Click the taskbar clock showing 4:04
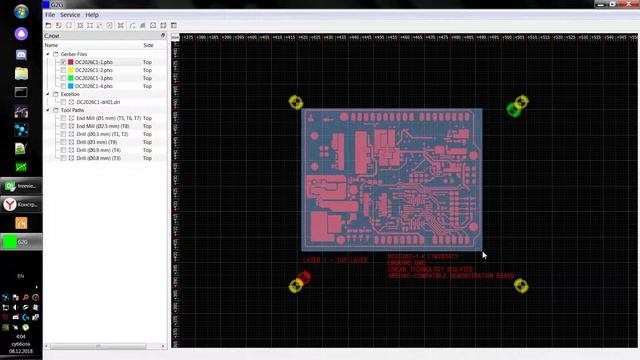640x360 pixels. point(21,337)
